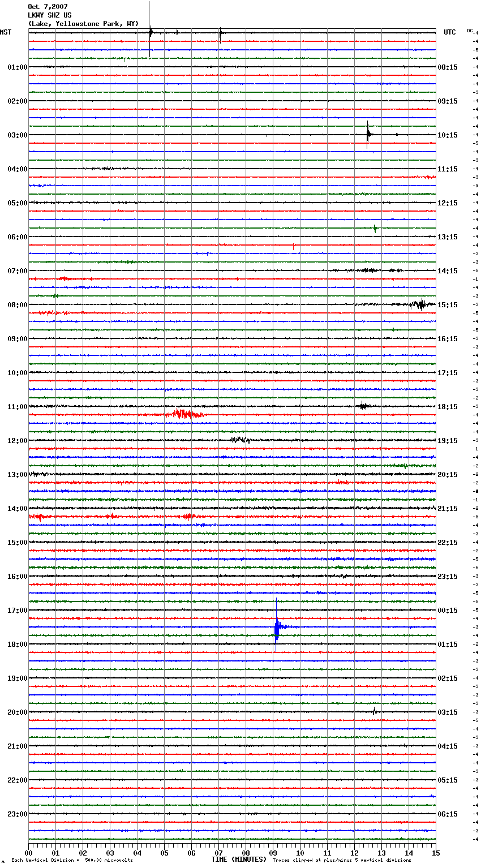Click the 'Oct 7,2007' date header
Image resolution: width=481 pixels, height=868 pixels.
[x=48, y=7]
